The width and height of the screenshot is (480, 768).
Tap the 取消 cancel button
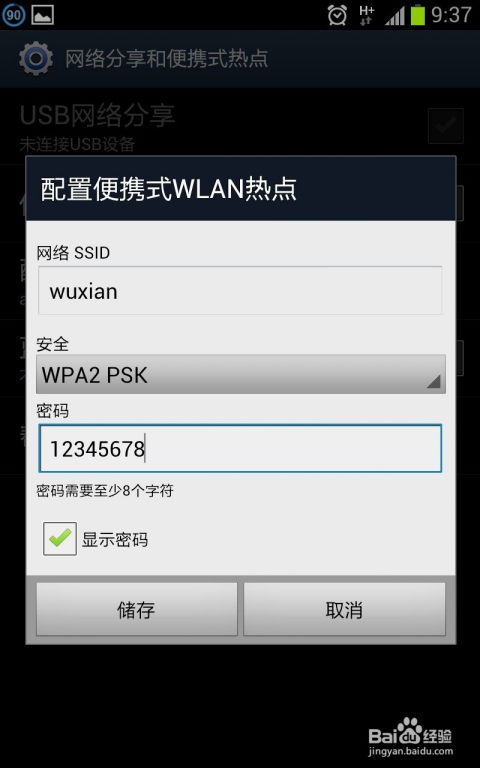coord(344,609)
